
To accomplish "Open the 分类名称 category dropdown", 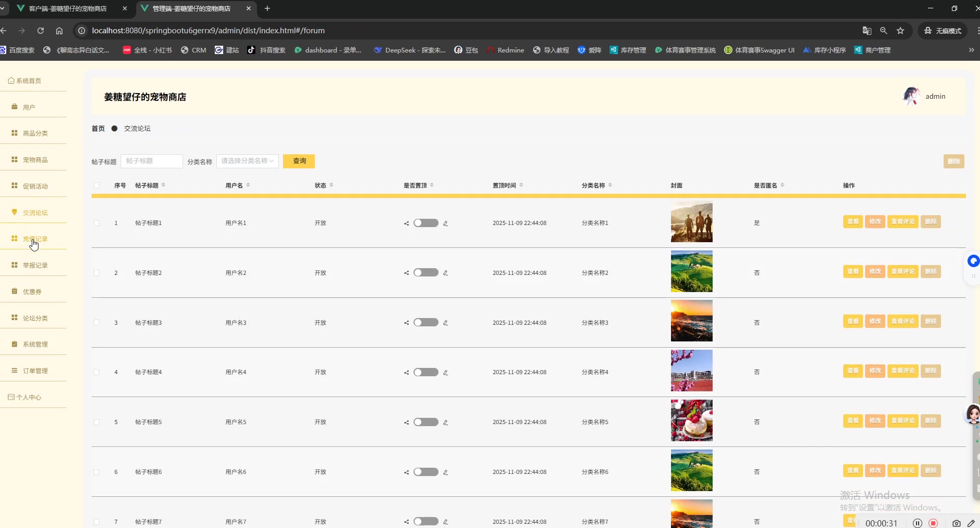I will pos(248,161).
